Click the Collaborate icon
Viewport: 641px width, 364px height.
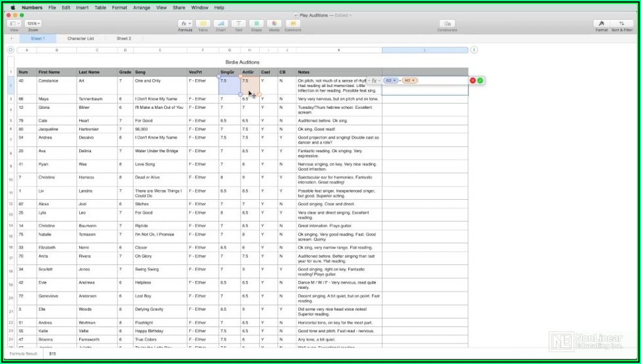point(447,24)
